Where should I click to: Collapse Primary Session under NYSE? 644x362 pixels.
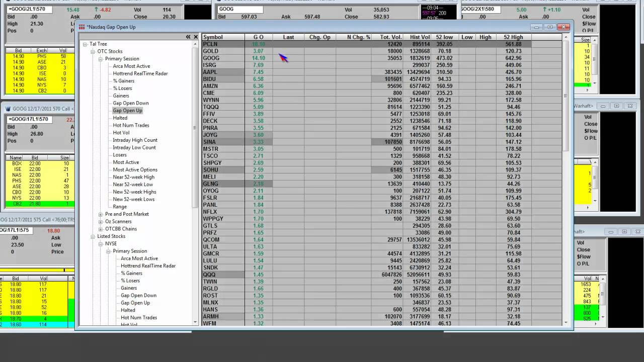[x=108, y=251]
